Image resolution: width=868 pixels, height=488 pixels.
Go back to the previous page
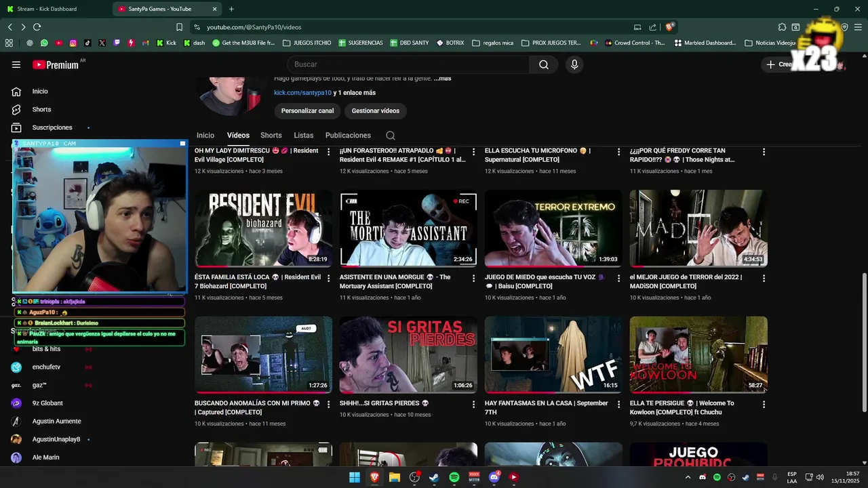point(9,27)
